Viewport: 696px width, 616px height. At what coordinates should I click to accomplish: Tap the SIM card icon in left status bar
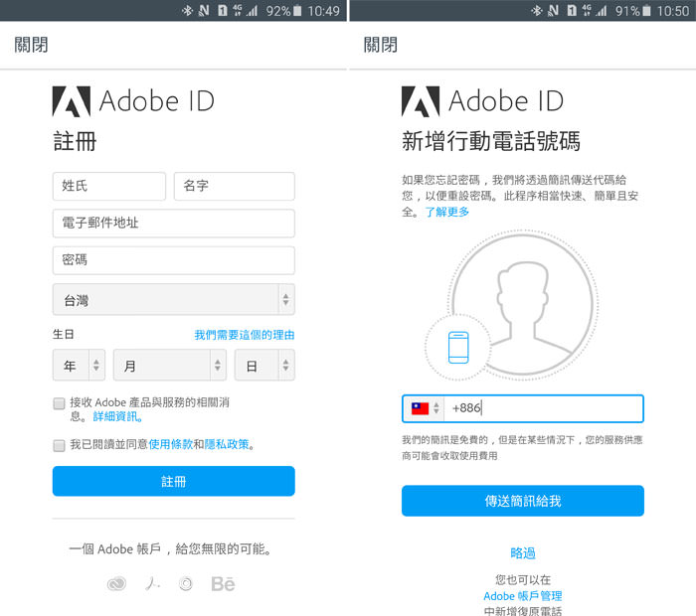click(223, 11)
